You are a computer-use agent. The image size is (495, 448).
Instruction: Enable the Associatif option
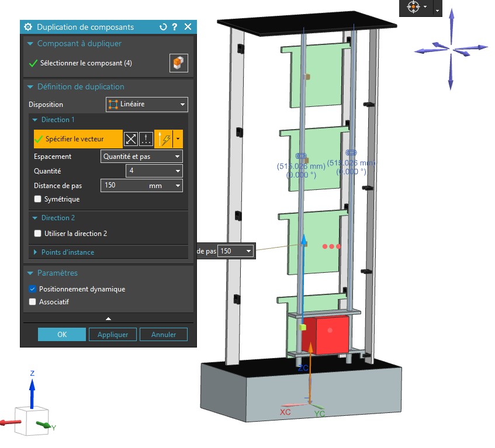click(33, 302)
